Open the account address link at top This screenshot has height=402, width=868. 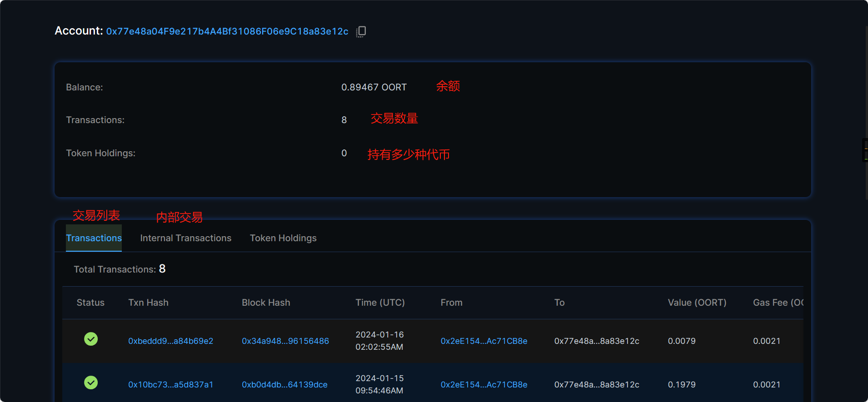tap(227, 31)
